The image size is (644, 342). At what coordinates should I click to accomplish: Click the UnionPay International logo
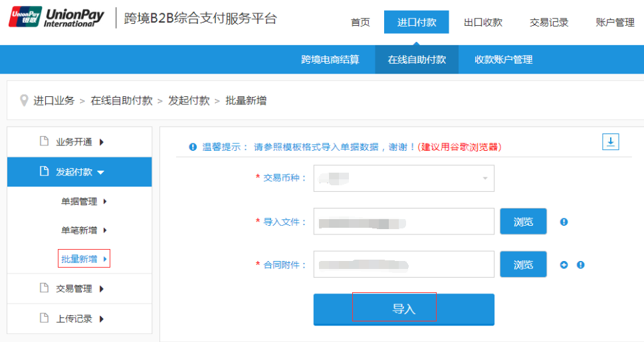57,17
